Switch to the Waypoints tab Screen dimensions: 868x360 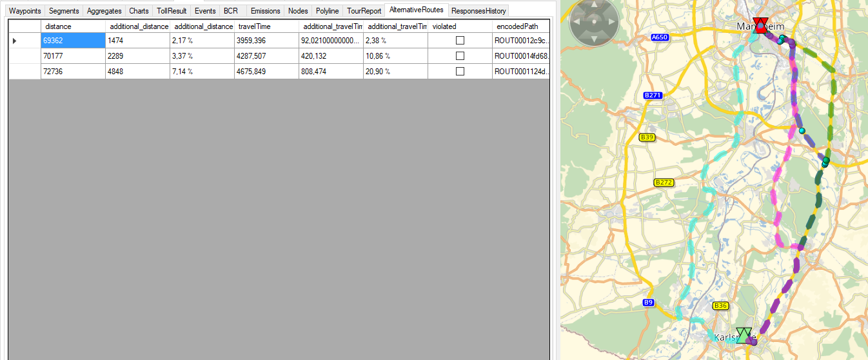(25, 11)
